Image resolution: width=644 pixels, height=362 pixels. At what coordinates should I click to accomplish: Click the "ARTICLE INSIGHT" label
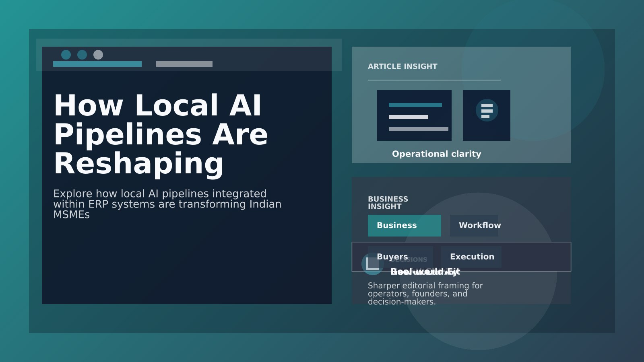(x=402, y=66)
